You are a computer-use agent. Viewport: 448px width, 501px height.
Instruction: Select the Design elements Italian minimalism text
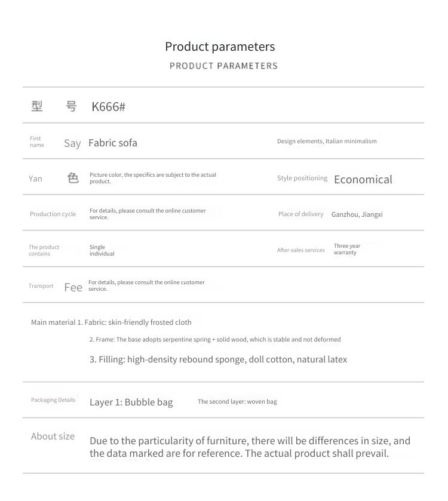tap(327, 142)
